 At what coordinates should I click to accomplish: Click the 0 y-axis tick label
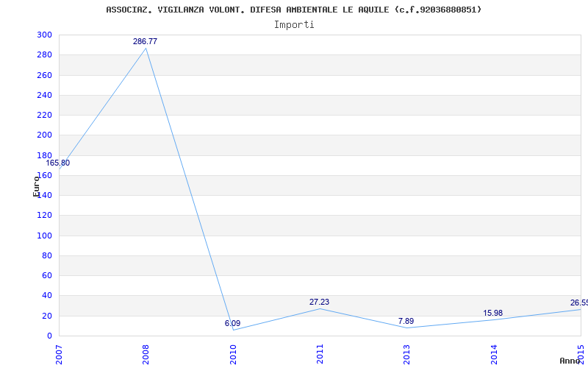[x=49, y=336]
